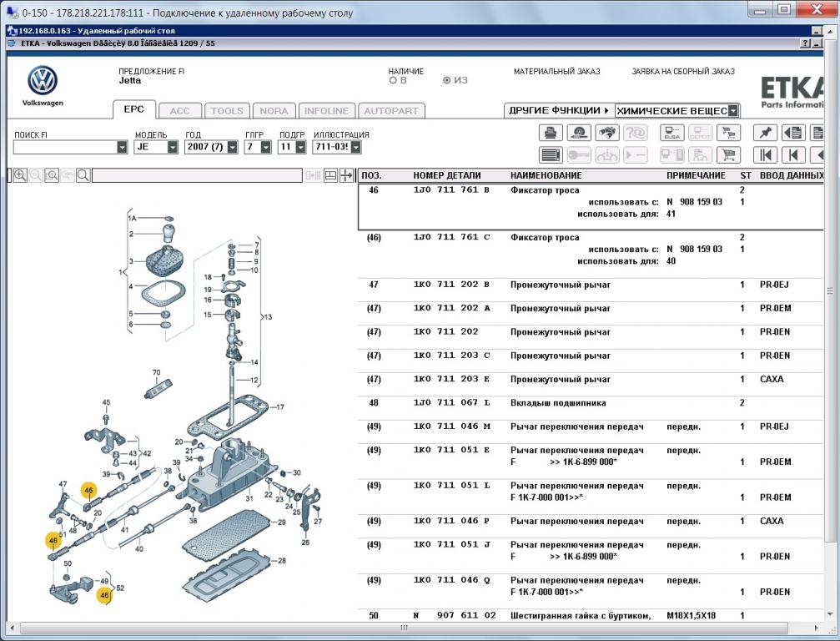
Task: Select part number 1K0 711 046 M
Action: pos(451,426)
